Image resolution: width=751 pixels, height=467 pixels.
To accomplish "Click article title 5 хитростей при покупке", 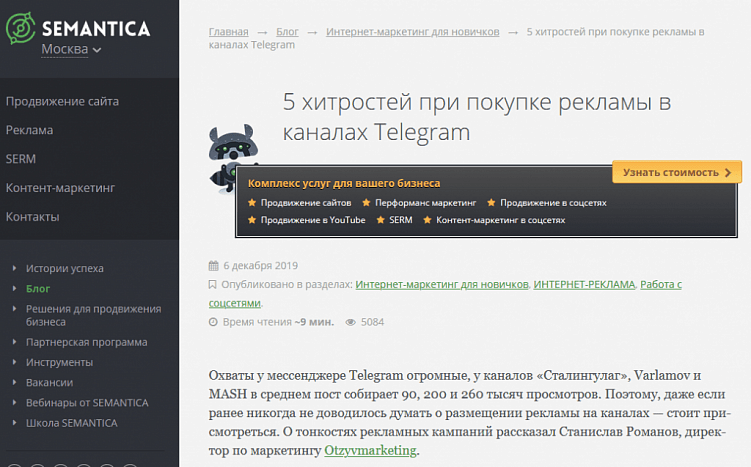I will (x=477, y=117).
